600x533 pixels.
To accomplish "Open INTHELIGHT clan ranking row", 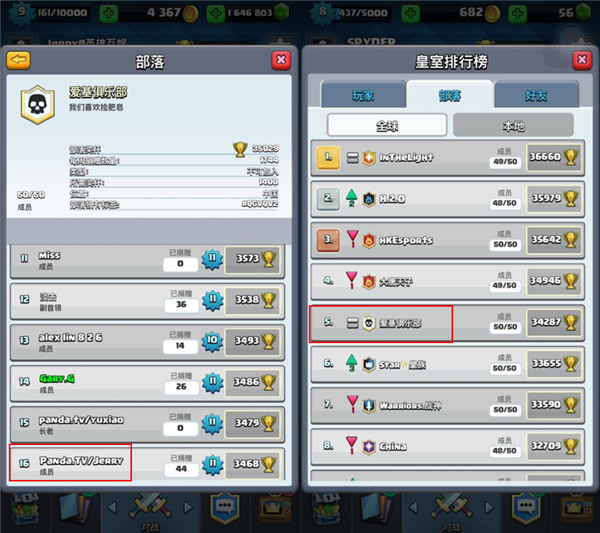I will click(448, 157).
